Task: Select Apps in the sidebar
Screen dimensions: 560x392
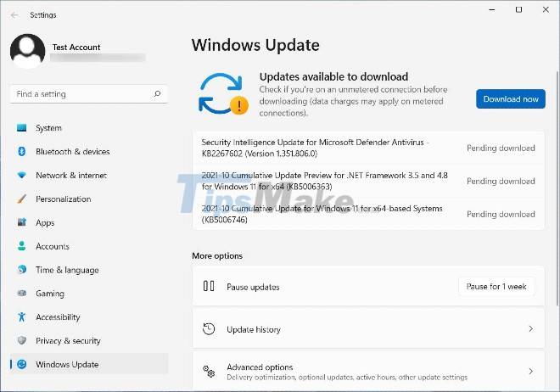Action: pyautogui.click(x=89, y=222)
